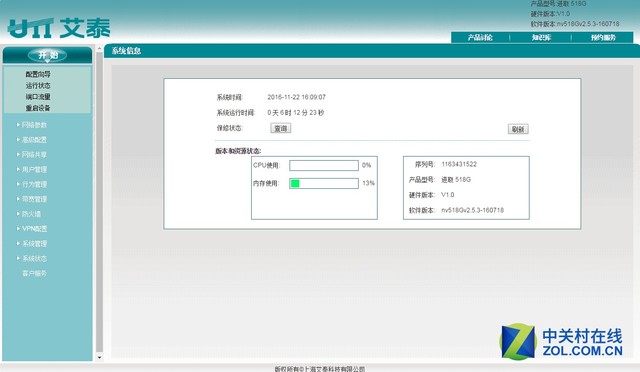
Task: Click header 软件版本 text at top right
Action: tap(575, 24)
